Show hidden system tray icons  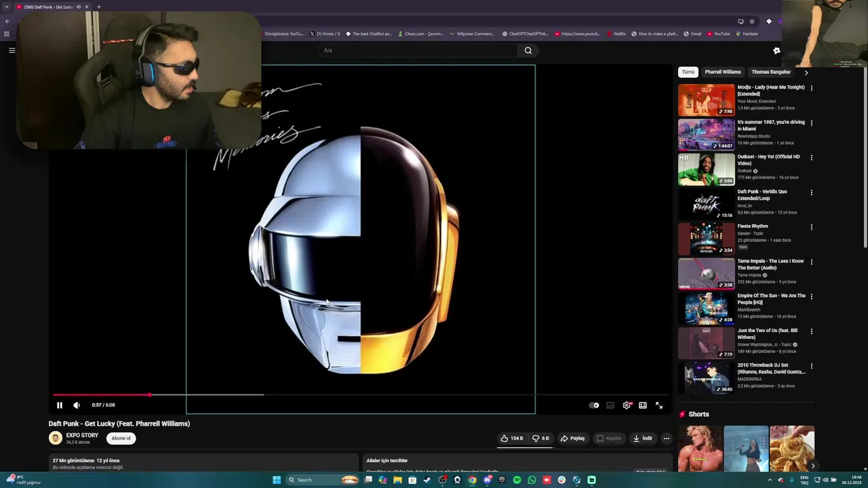click(770, 480)
